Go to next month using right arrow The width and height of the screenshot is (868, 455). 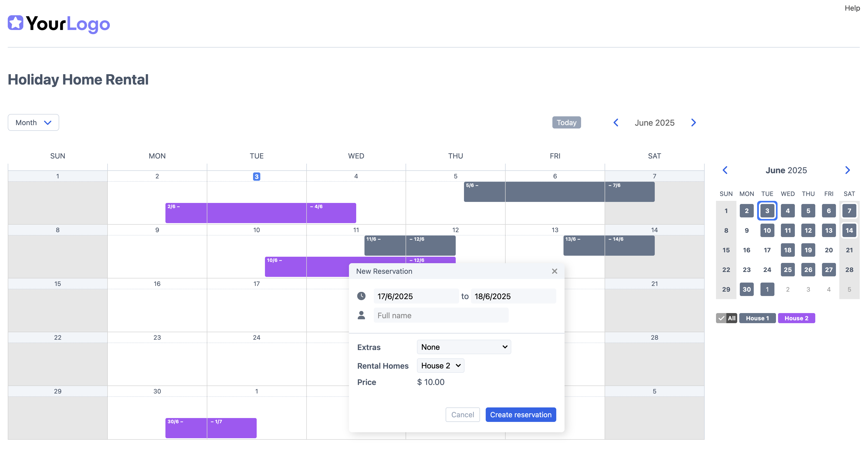tap(693, 122)
